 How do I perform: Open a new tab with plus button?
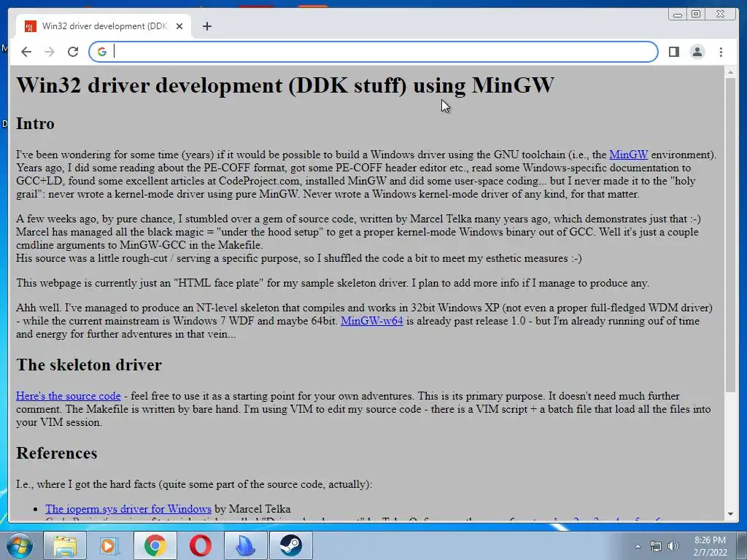206,26
